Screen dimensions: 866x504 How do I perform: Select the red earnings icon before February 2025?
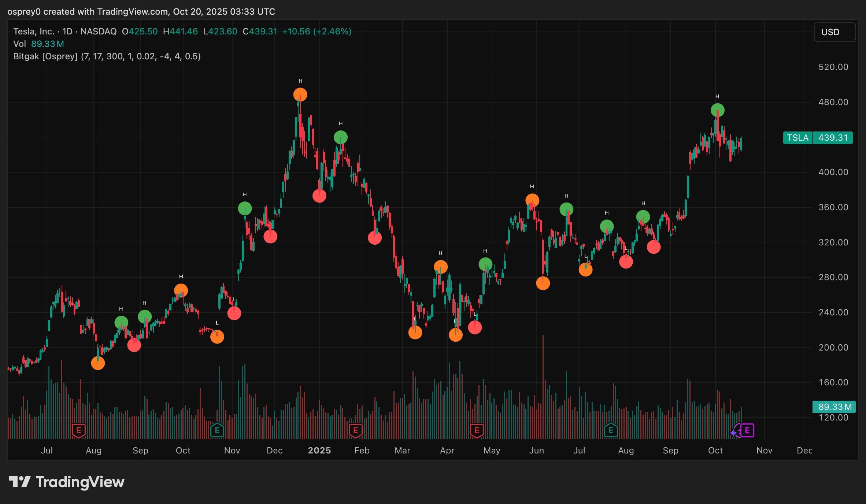click(x=355, y=431)
